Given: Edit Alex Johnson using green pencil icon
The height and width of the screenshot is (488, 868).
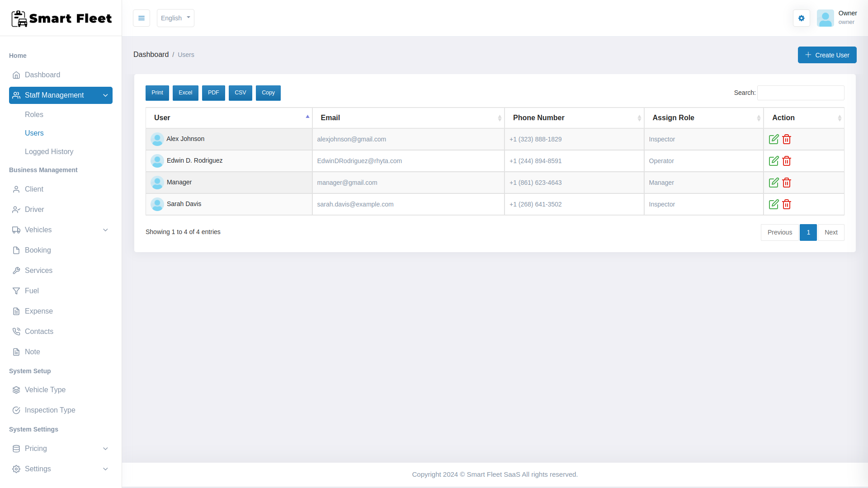Looking at the screenshot, I should [x=774, y=139].
